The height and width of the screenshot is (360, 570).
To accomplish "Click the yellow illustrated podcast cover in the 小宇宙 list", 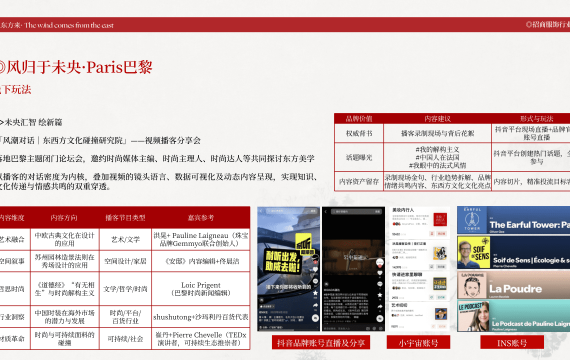I will click(439, 253).
